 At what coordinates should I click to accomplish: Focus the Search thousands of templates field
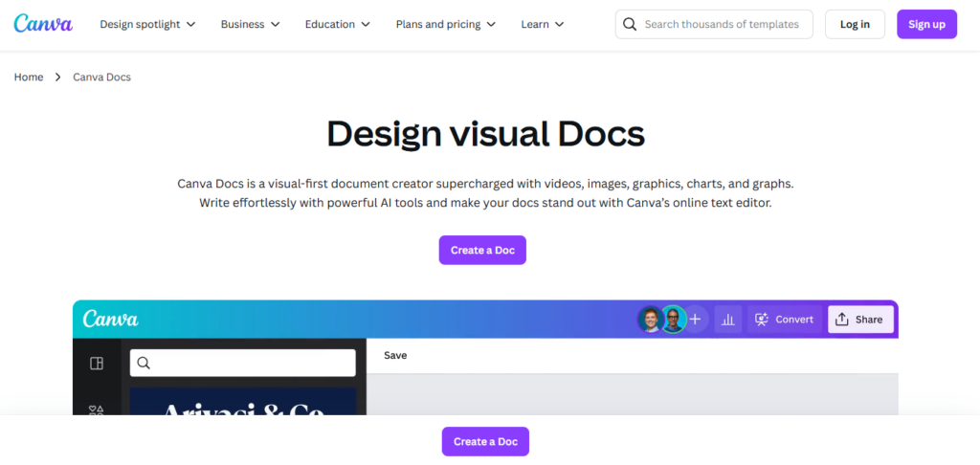(x=714, y=24)
